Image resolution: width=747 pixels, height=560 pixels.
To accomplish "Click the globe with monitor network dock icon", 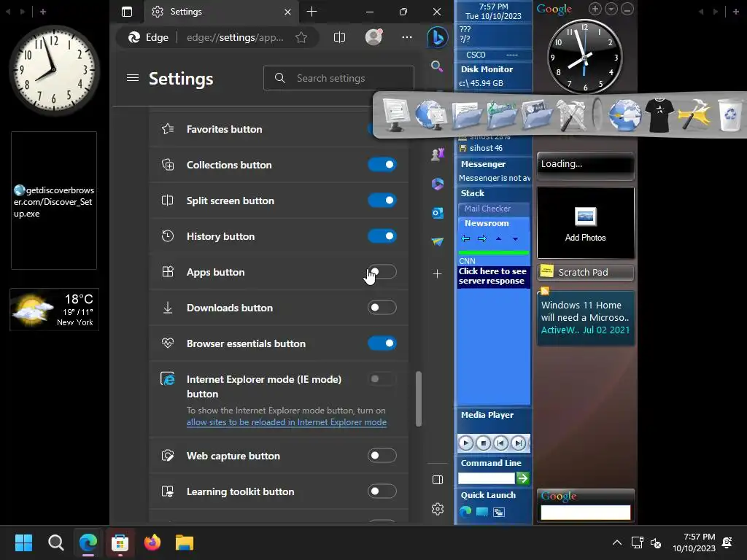I will coord(430,114).
